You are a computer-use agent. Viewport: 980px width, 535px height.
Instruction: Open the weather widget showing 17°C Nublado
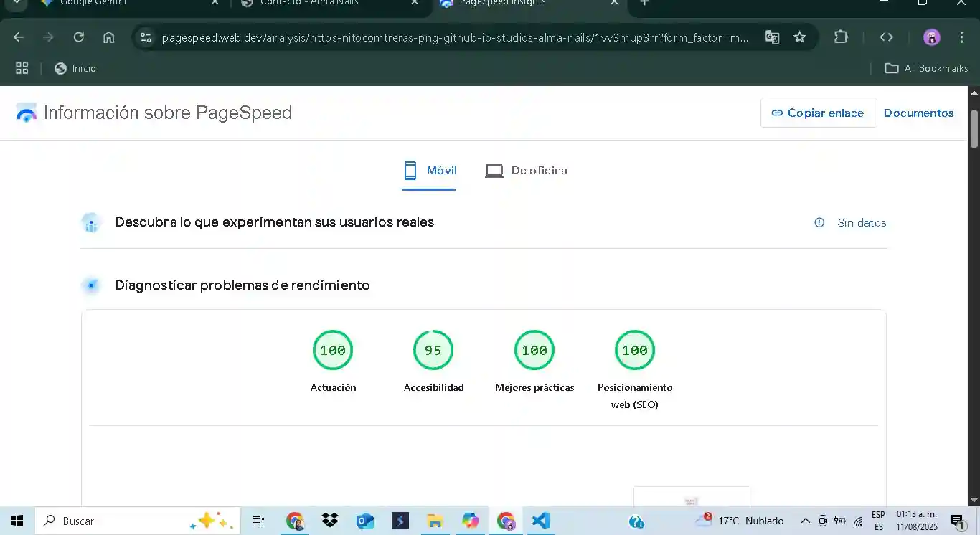click(x=739, y=521)
